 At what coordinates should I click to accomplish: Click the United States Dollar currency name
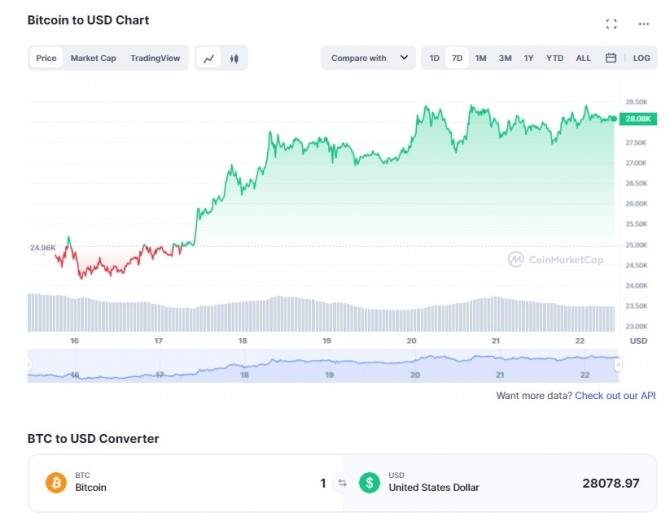pyautogui.click(x=434, y=487)
